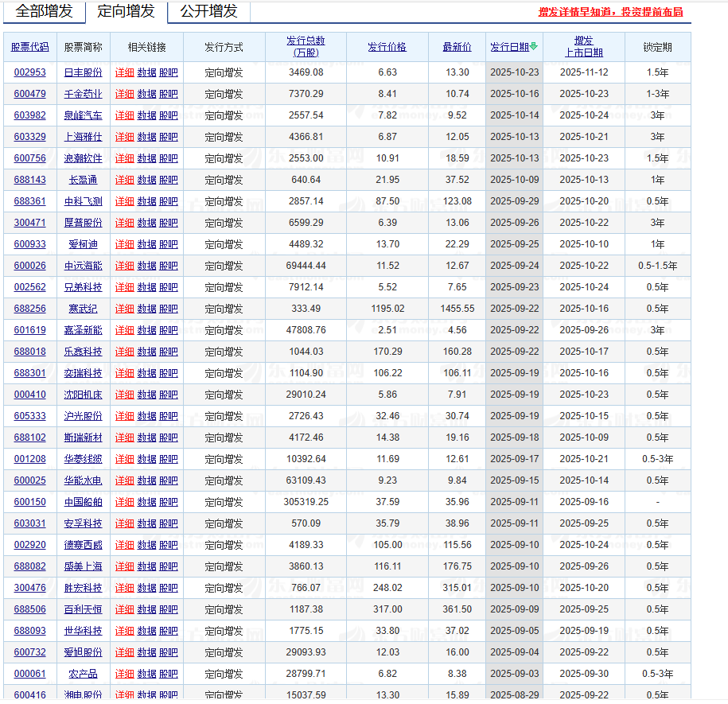Image resolution: width=728 pixels, height=704 pixels.
Task: Select 中远海能 lock period 0.5-1.5年 cell
Action: pos(657,266)
